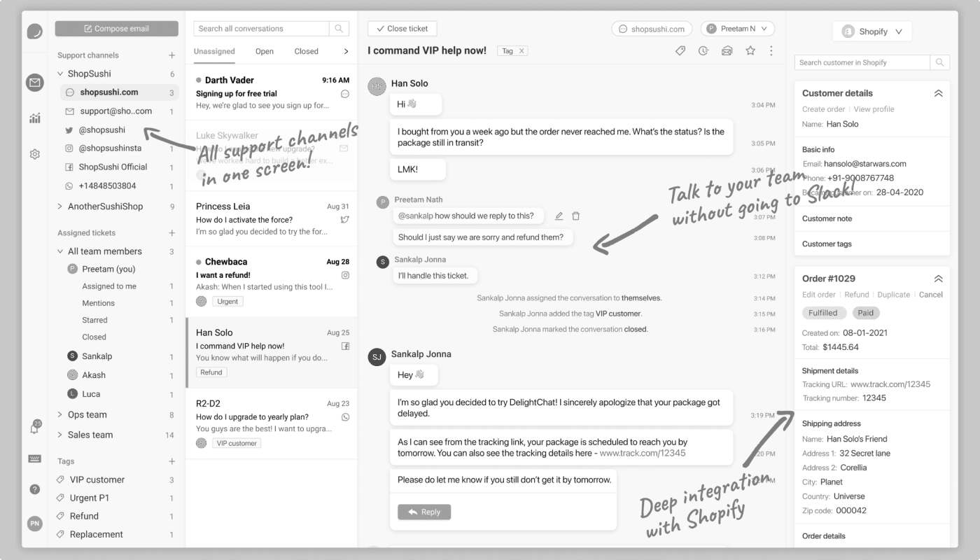Close the ticket
This screenshot has height=560, width=980.
[x=402, y=29]
